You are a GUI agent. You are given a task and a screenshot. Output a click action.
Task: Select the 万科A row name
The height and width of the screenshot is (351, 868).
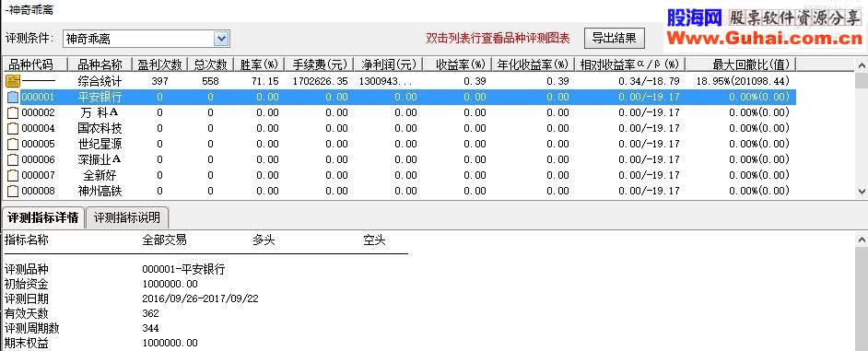pyautogui.click(x=100, y=113)
